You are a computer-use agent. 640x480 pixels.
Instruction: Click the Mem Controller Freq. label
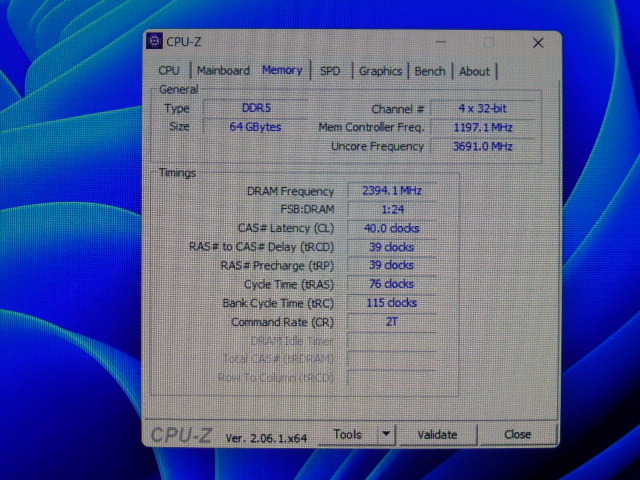(x=371, y=127)
